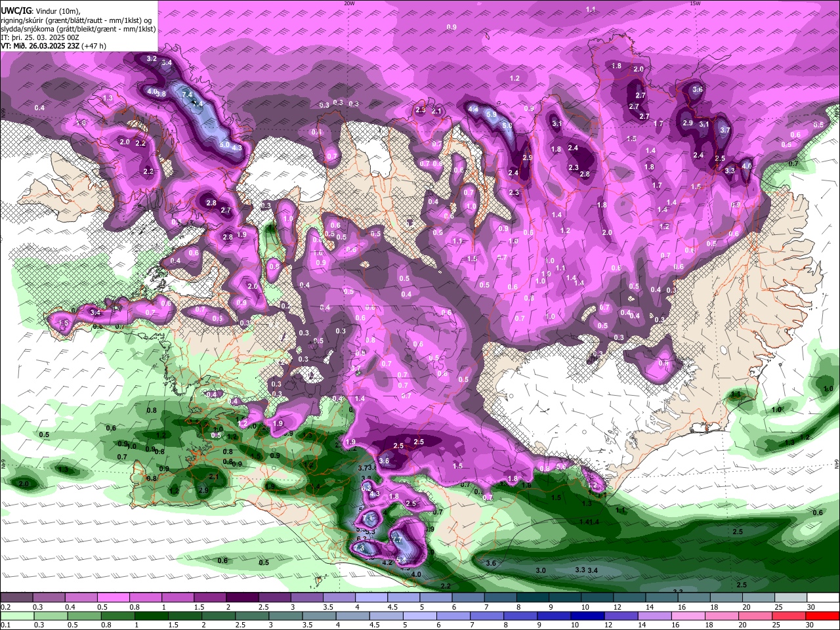
Task: Pick the navy blue 10 swatch on rain scale
Action: point(587,616)
